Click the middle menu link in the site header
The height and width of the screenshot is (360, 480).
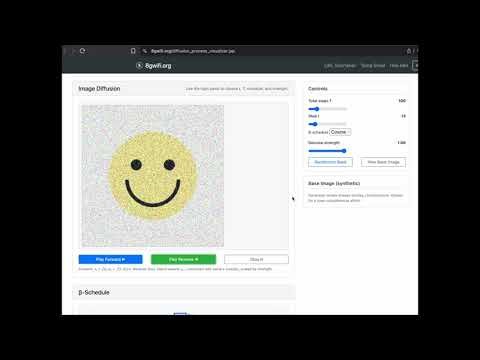pos(373,66)
